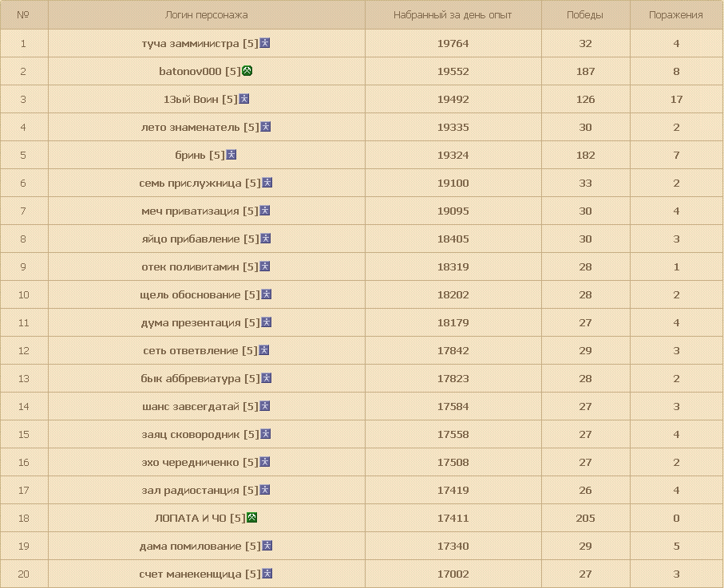Viewport: 724px width, 588px height.
Task: Click experience value 17002
Action: tap(453, 574)
